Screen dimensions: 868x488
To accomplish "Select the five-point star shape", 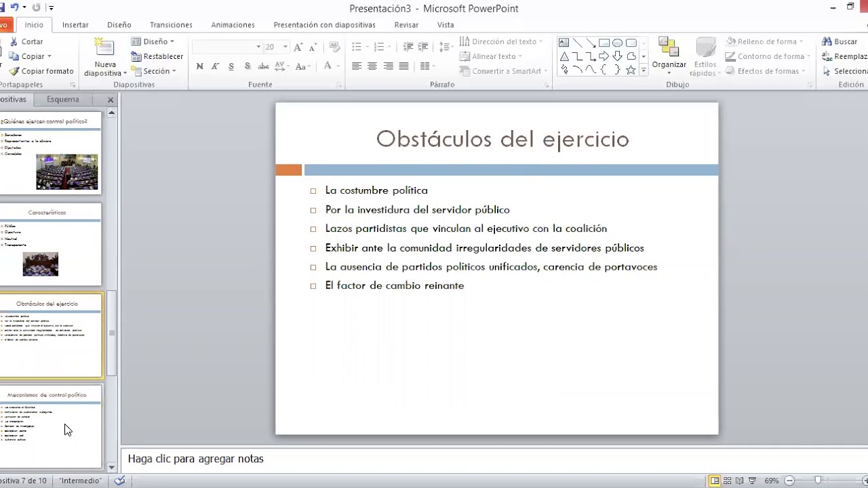I will pyautogui.click(x=631, y=70).
